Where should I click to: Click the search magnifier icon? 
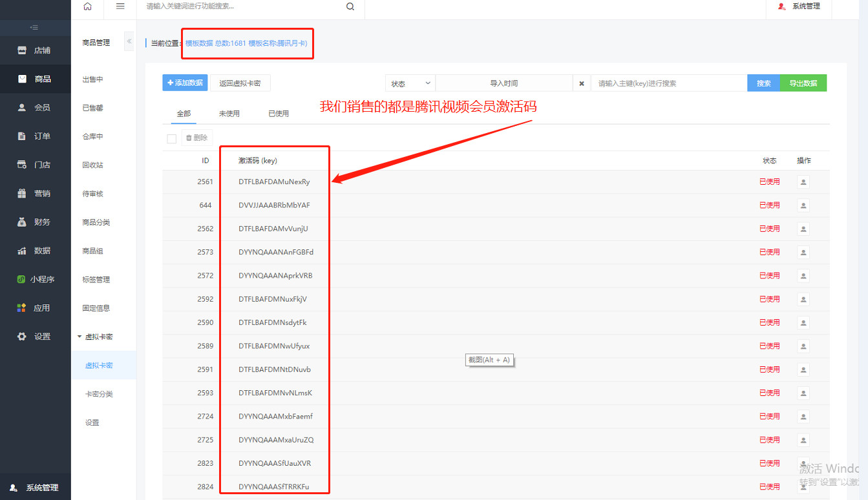pos(350,6)
